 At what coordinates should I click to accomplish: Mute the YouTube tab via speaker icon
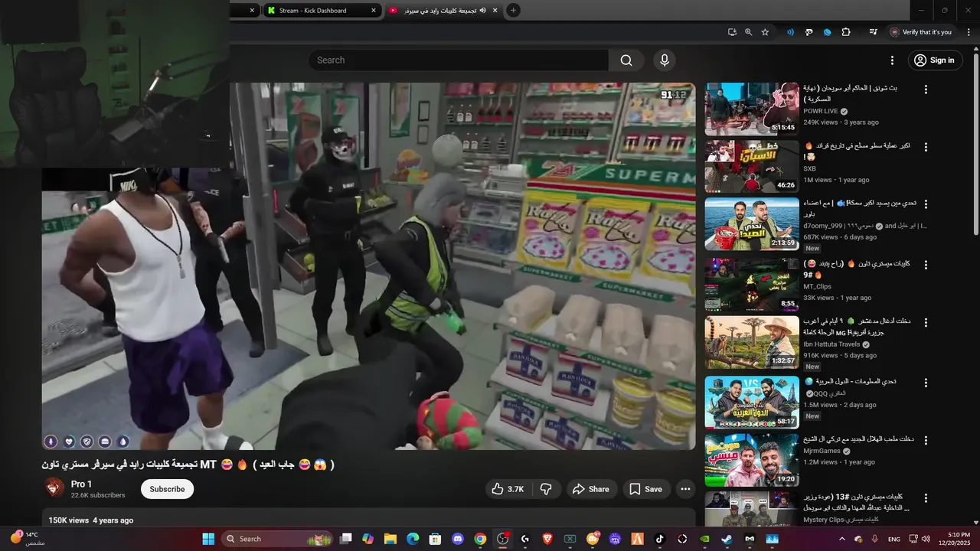click(x=483, y=10)
